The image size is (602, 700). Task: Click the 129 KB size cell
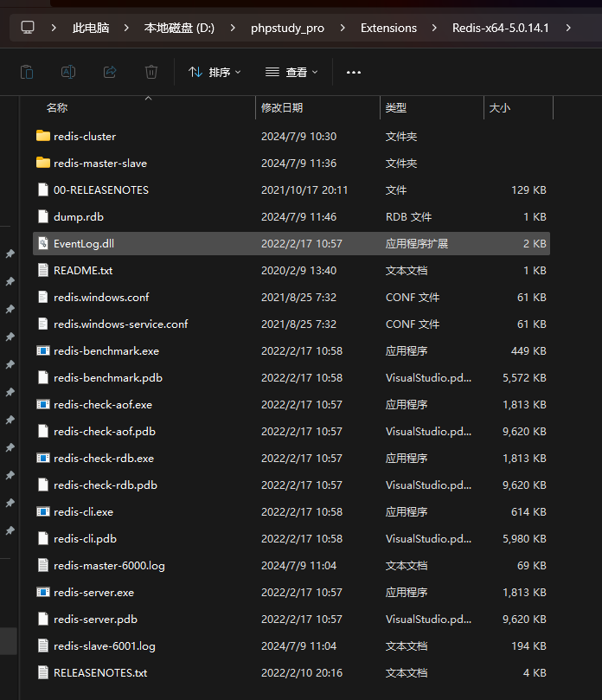point(528,190)
